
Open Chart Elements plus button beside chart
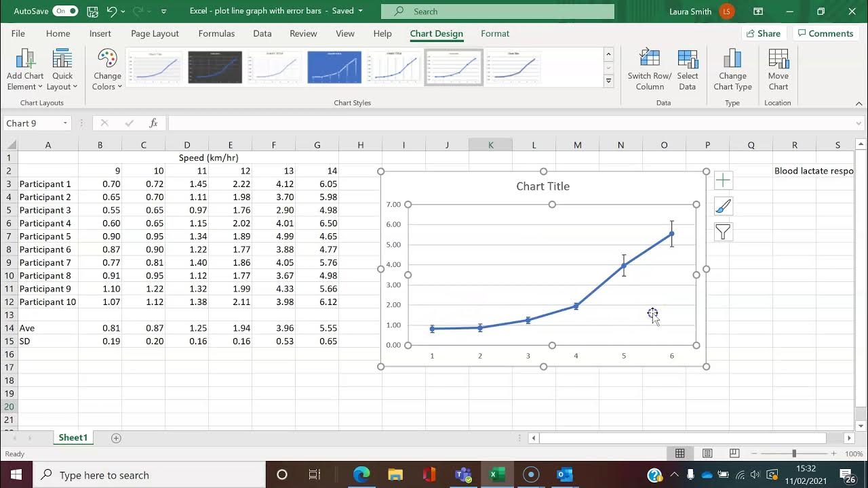coord(723,180)
